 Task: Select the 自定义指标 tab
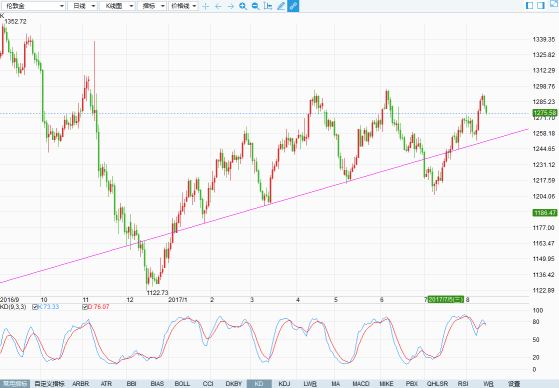50,384
